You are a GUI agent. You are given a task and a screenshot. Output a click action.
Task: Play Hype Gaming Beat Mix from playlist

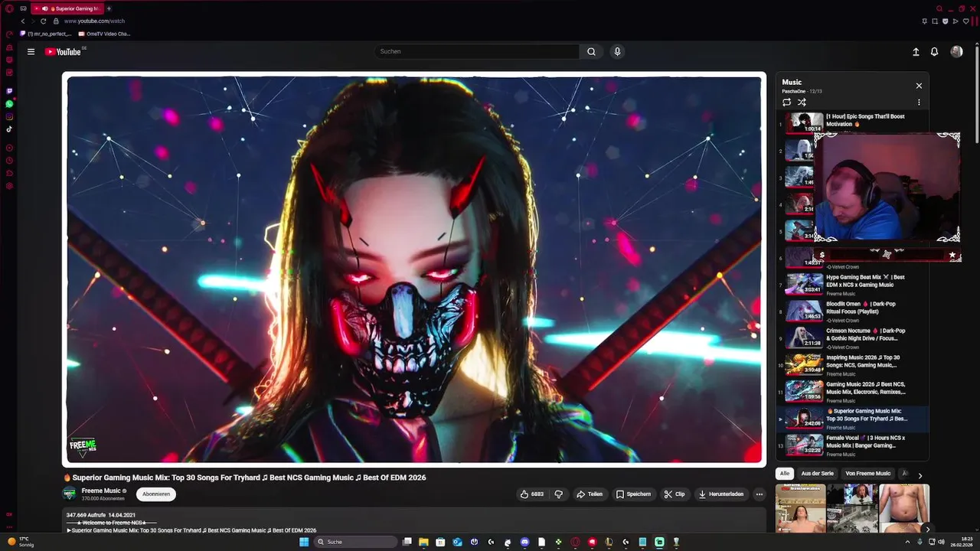tap(853, 285)
